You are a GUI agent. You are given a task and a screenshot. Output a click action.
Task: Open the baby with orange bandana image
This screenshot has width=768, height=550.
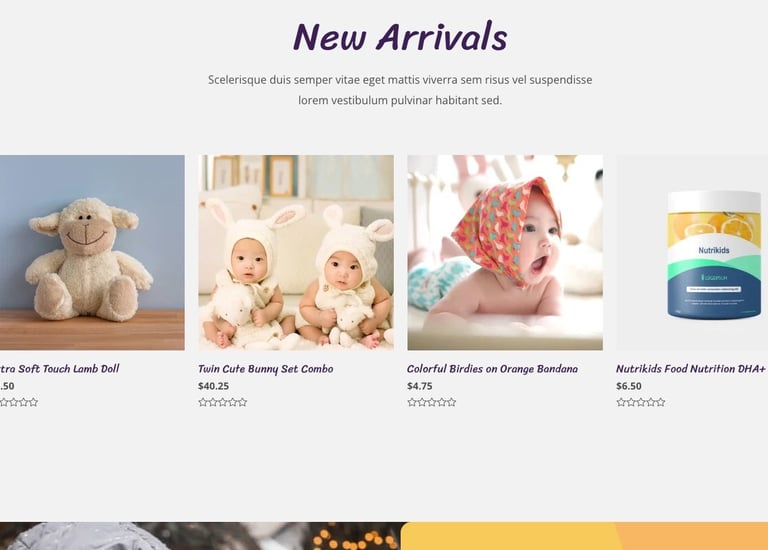pos(505,252)
